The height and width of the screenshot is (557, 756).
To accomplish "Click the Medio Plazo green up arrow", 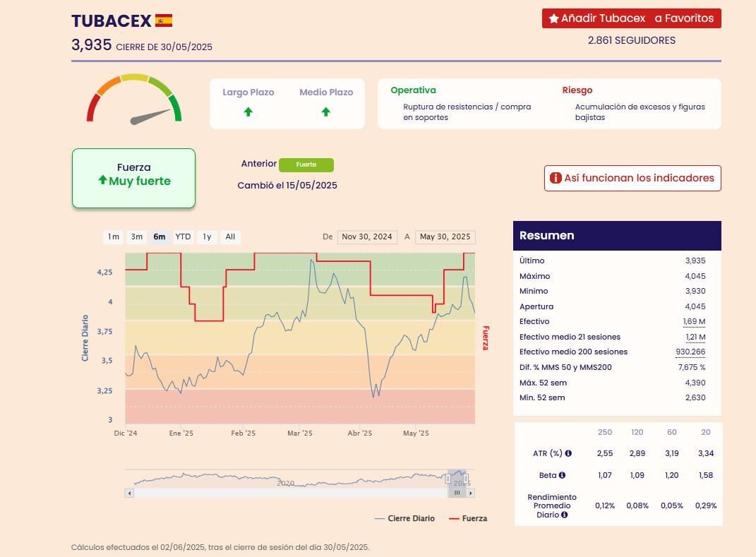I will tap(326, 112).
